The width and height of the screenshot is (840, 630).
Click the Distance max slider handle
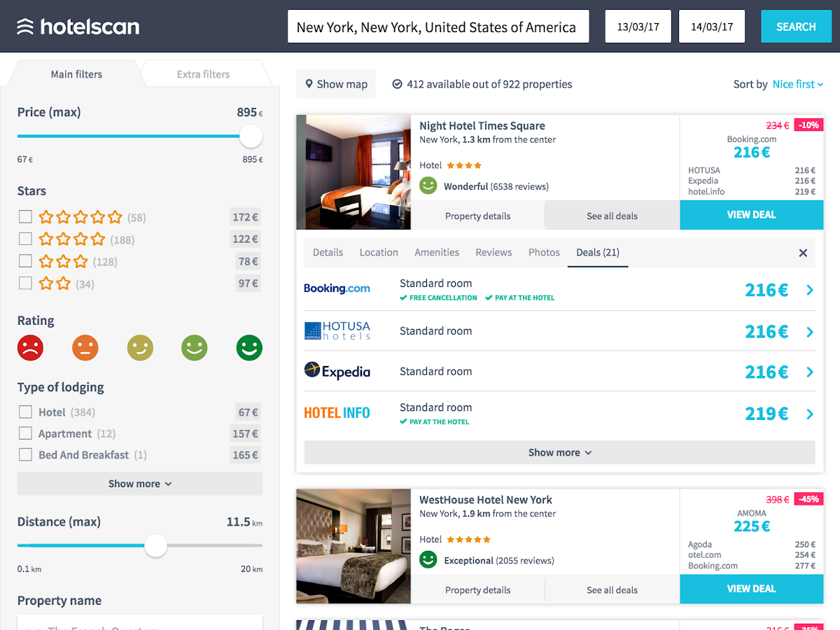(x=156, y=546)
